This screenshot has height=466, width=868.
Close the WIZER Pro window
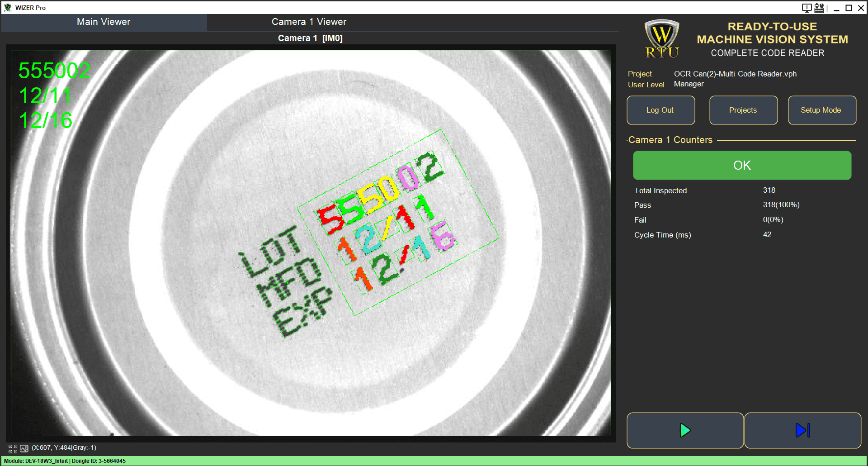pos(861,8)
